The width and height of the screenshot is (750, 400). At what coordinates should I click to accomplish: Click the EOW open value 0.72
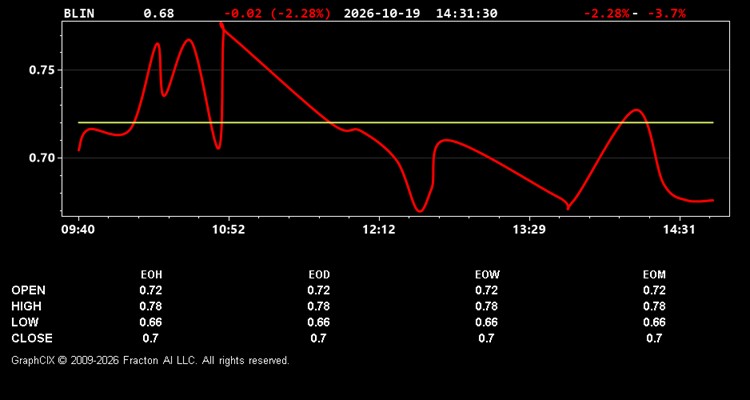[486, 290]
